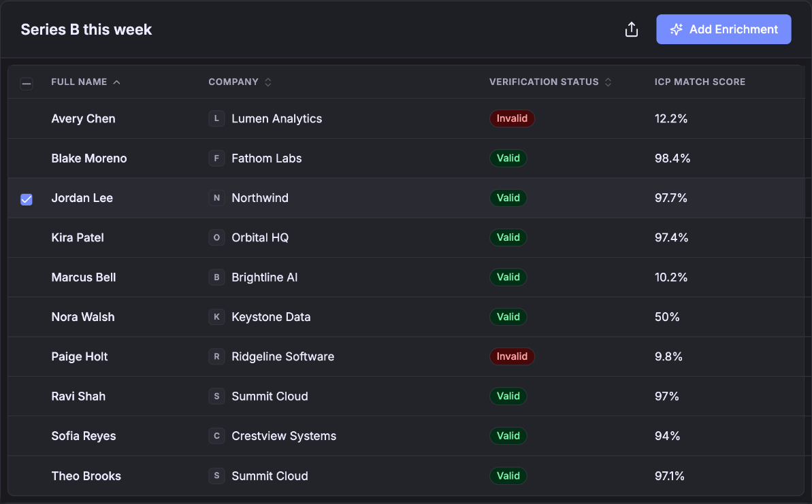Image resolution: width=812 pixels, height=504 pixels.
Task: Click Paige Holt's Invalid status badge
Action: (512, 356)
